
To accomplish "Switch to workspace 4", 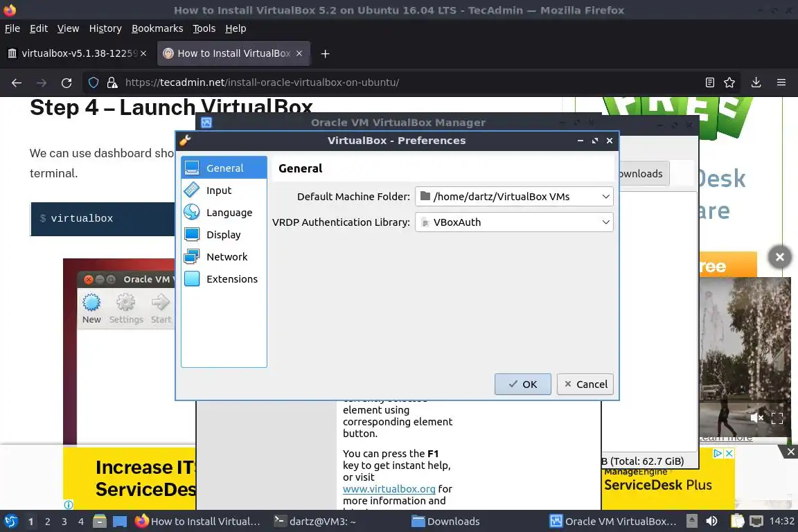I will pos(80,522).
